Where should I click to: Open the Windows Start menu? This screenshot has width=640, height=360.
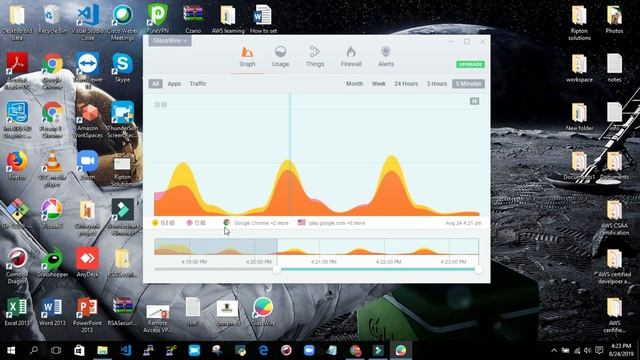(x=11, y=350)
